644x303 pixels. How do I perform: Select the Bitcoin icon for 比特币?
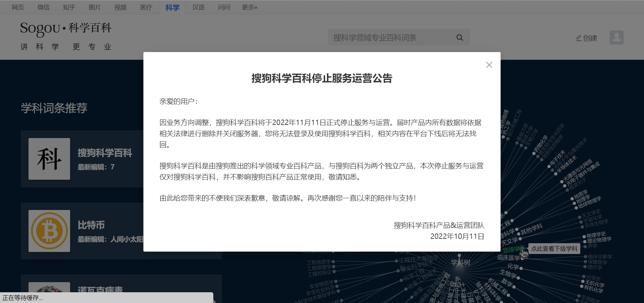pyautogui.click(x=49, y=231)
